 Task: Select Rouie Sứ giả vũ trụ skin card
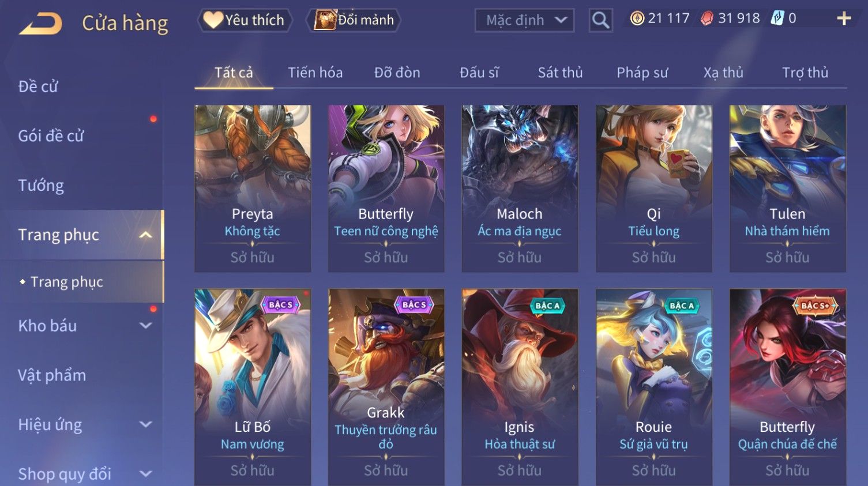point(653,387)
